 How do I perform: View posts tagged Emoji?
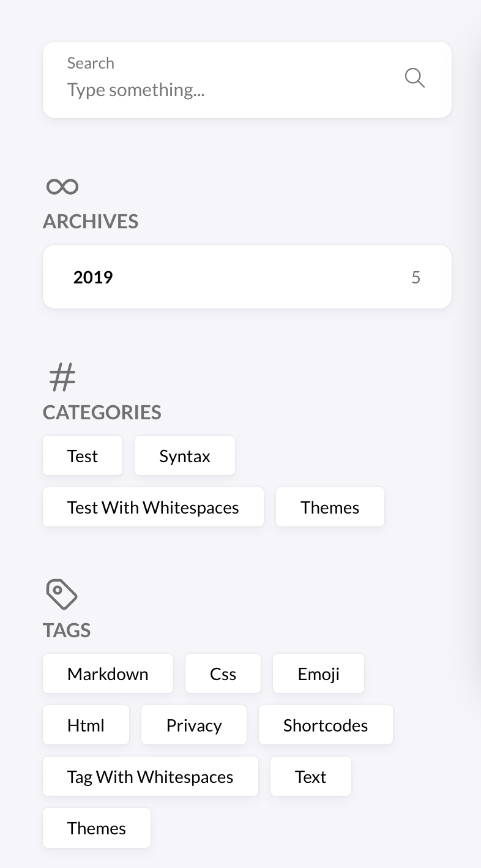coord(318,674)
